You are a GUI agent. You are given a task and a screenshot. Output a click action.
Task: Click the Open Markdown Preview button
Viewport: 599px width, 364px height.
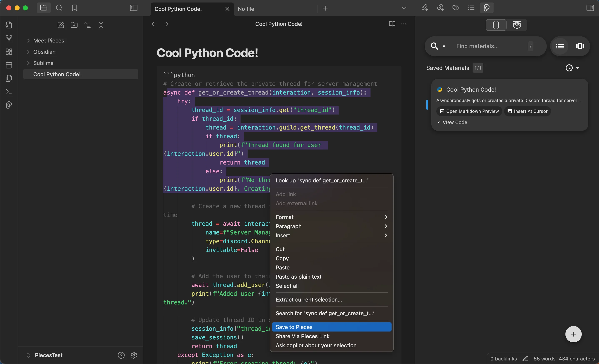pos(469,111)
